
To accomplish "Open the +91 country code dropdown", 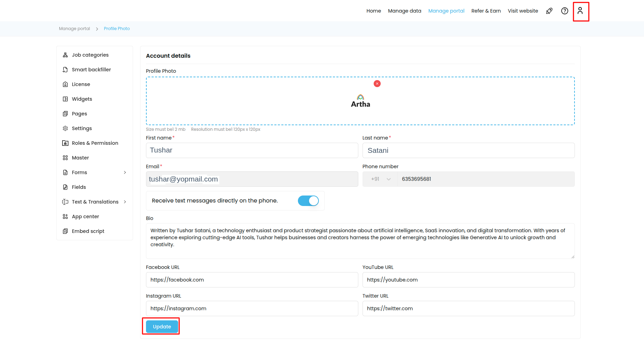I will pos(380,179).
